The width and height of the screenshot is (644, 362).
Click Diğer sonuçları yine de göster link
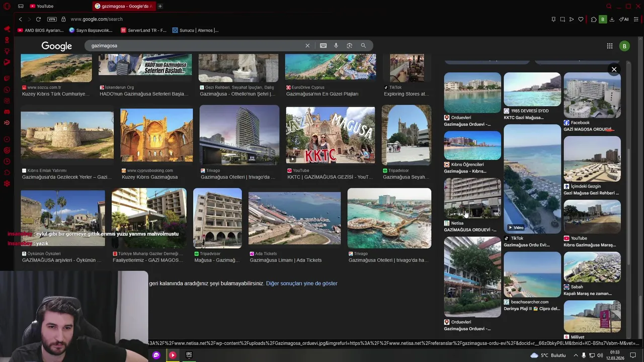pos(301,284)
